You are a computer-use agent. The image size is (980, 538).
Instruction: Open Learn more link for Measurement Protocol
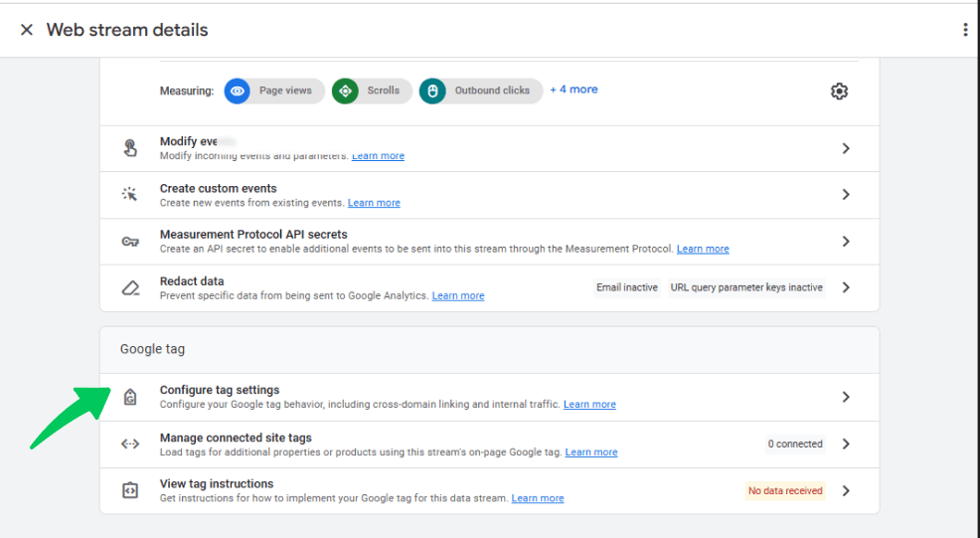pyautogui.click(x=703, y=249)
